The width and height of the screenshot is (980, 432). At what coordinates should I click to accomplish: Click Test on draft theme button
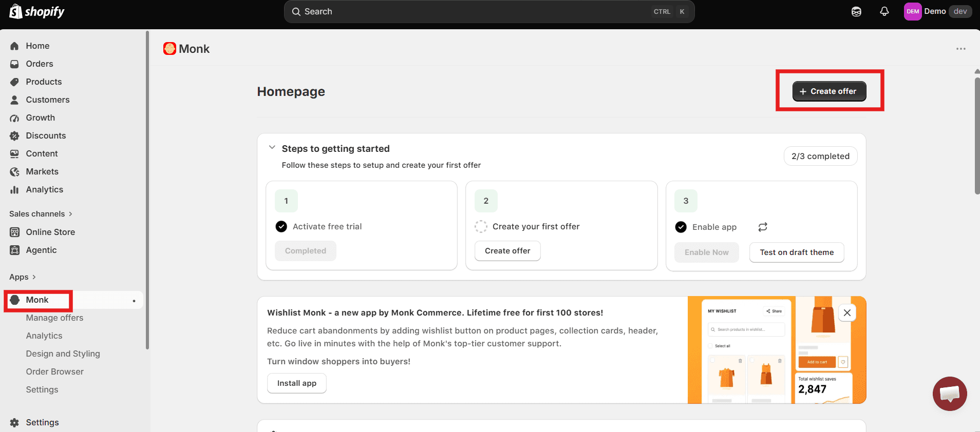coord(797,252)
